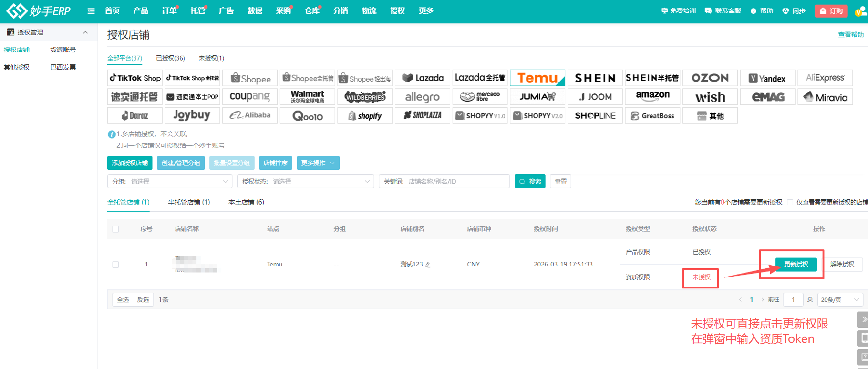This screenshot has height=369, width=868.
Task: Click the 添加授权店铺 button
Action: pos(130,163)
